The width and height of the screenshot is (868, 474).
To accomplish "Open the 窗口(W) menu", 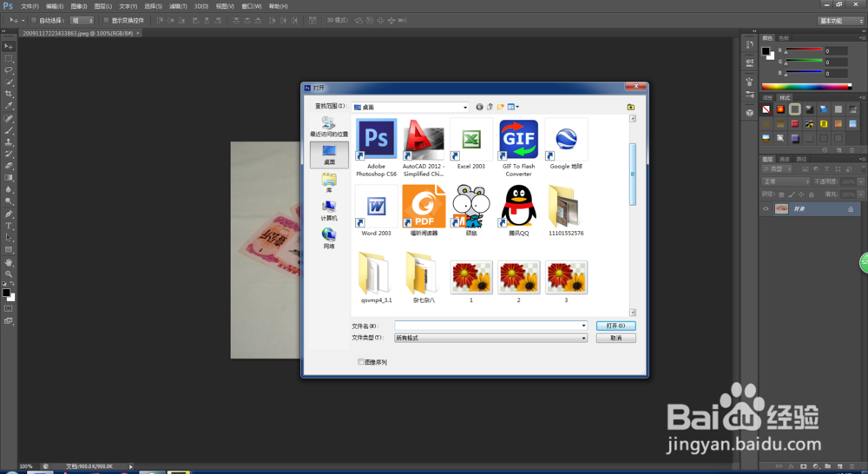I will 252,6.
